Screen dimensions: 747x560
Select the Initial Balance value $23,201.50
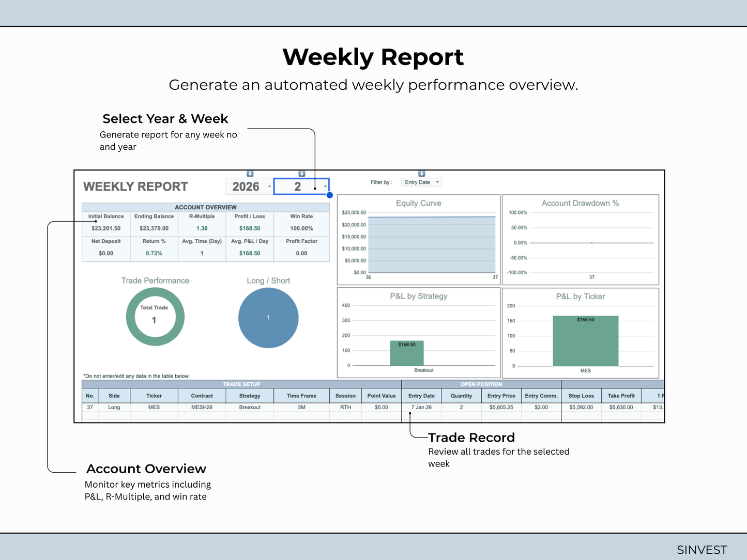[x=106, y=228]
